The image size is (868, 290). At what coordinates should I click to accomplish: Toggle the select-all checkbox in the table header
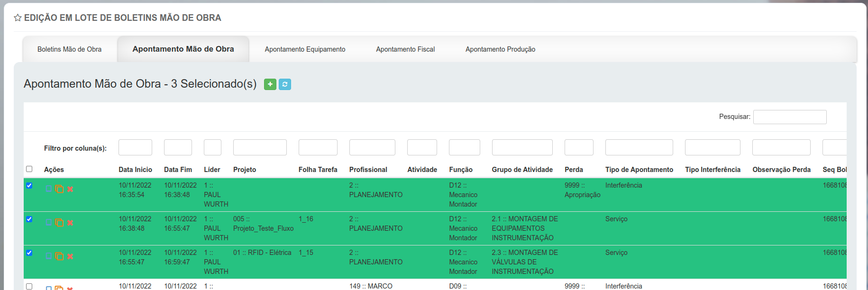(x=29, y=169)
